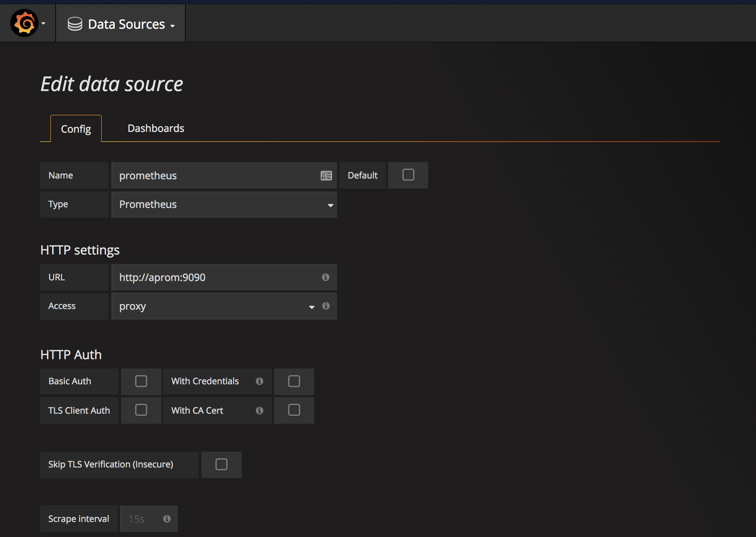Click the URL input field http://aprom:9090

(x=224, y=277)
